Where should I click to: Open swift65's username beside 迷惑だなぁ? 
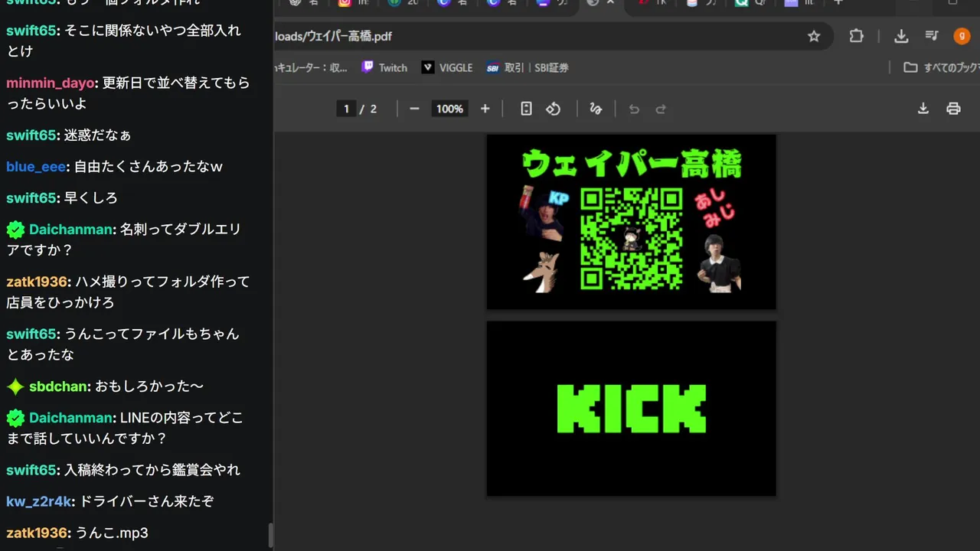pos(31,135)
